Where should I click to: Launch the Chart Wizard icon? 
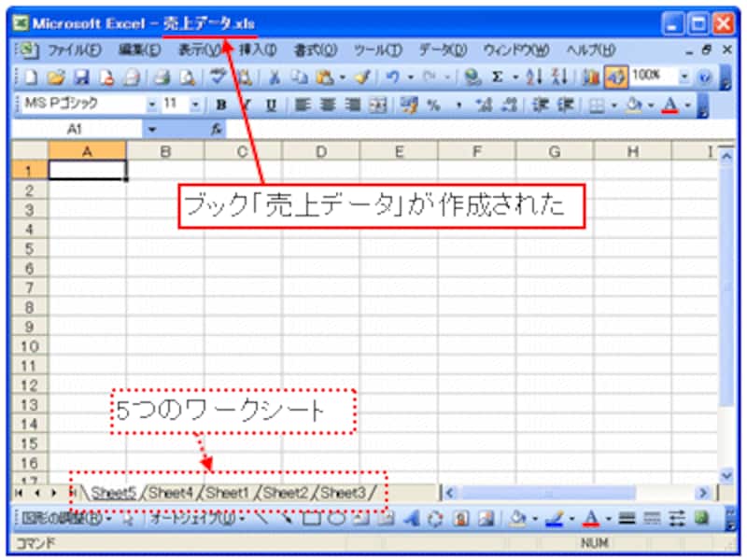(x=591, y=77)
